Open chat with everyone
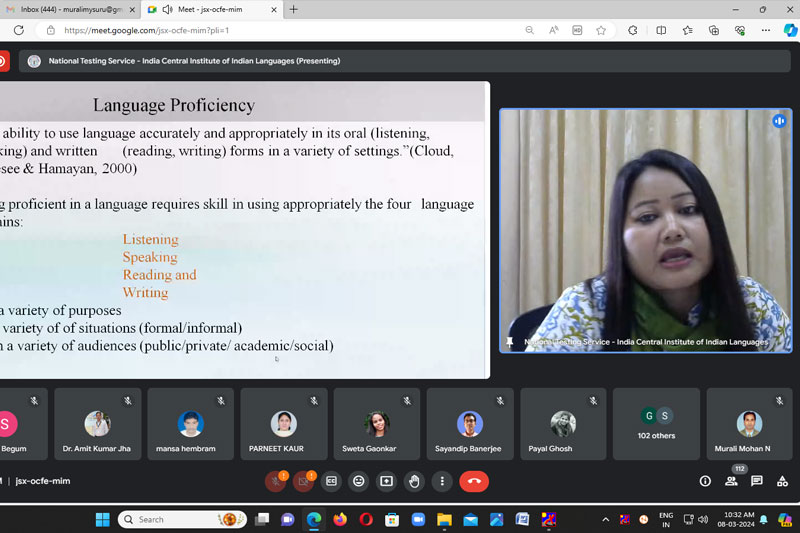Screen dimensions: 800x533 click(757, 481)
